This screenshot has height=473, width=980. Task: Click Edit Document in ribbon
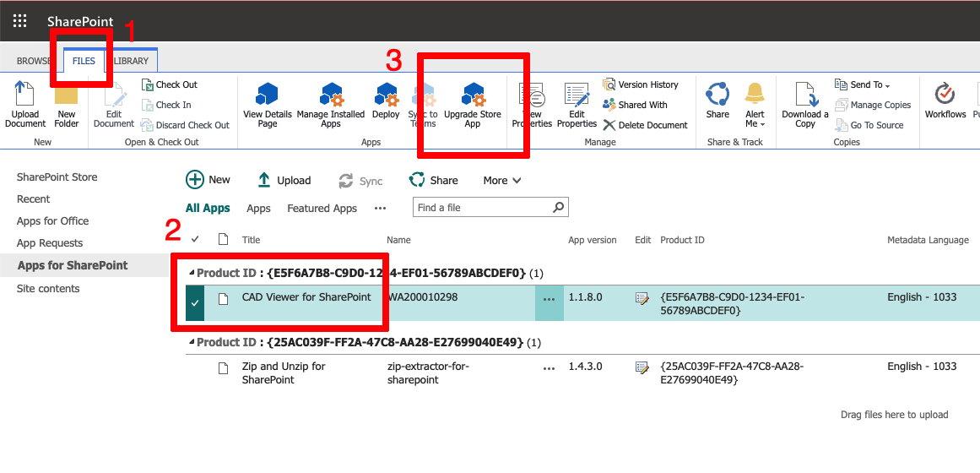114,104
